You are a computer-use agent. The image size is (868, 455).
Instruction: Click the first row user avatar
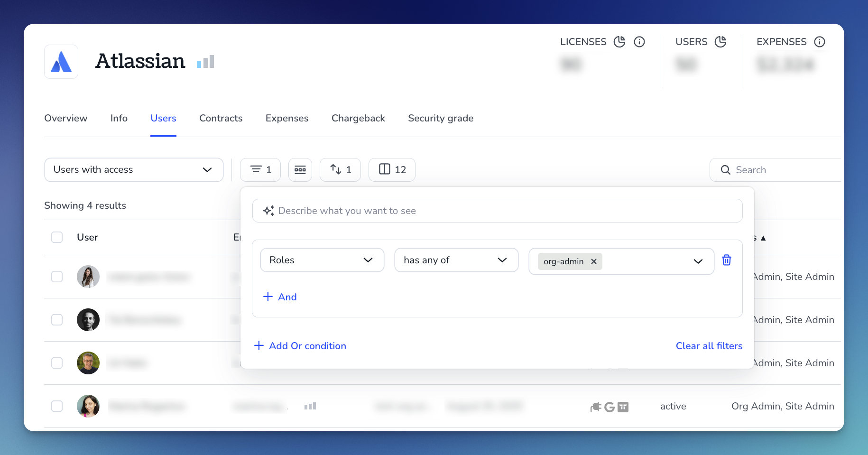point(88,277)
